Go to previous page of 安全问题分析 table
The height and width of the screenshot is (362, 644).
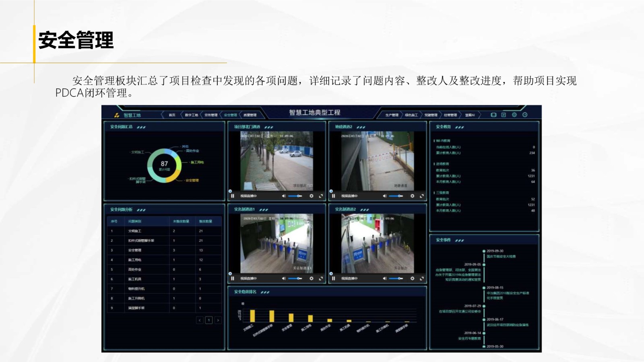click(200, 320)
